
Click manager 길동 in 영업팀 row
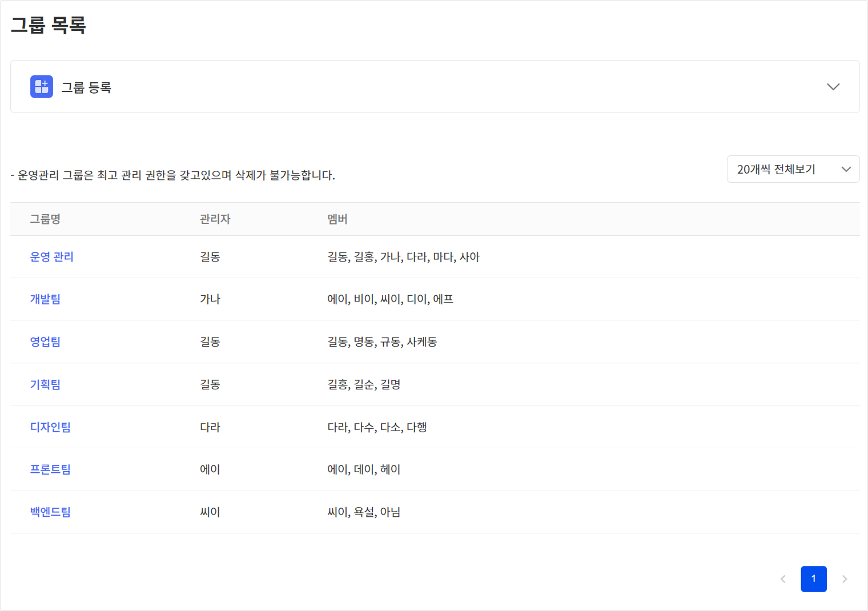click(210, 342)
